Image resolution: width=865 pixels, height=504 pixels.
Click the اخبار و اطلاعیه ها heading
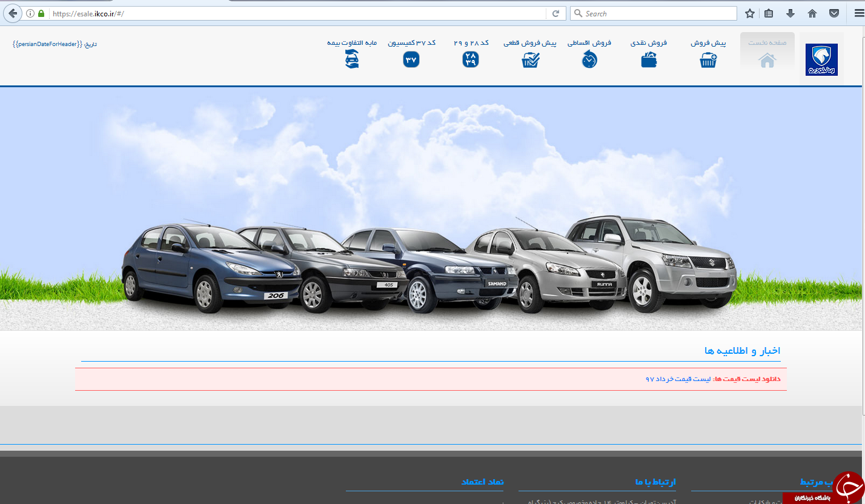pyautogui.click(x=742, y=351)
